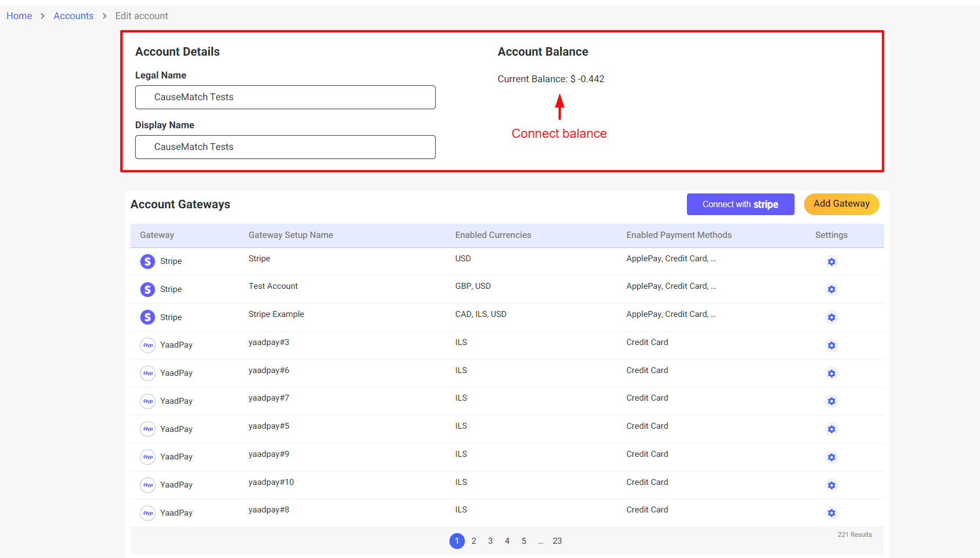The width and height of the screenshot is (980, 558).
Task: Click the yaadpay#8 setup name
Action: [x=269, y=510]
